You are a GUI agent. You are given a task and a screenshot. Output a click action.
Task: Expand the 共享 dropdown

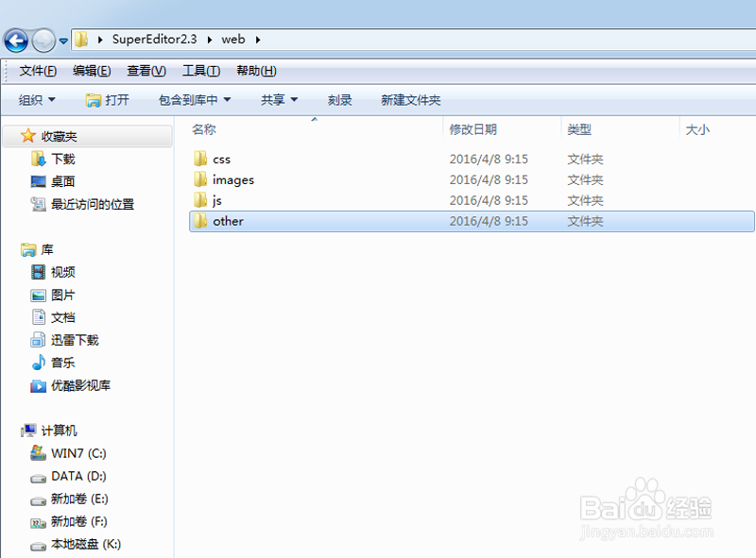pyautogui.click(x=278, y=99)
